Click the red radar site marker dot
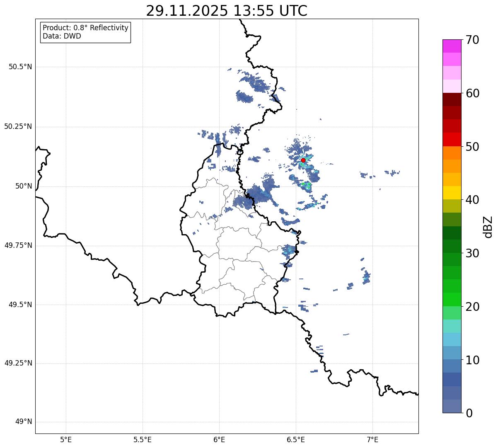The width and height of the screenshot is (498, 448). point(303,160)
